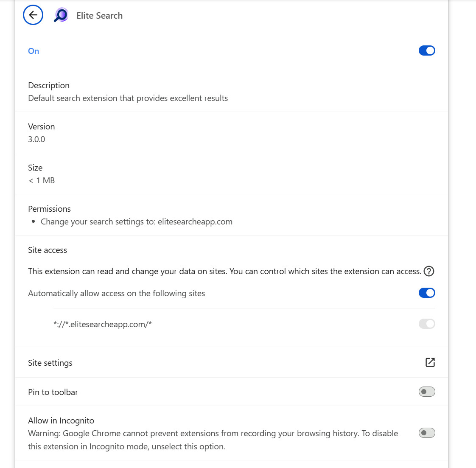Click the Elite Search title text

[x=100, y=16]
